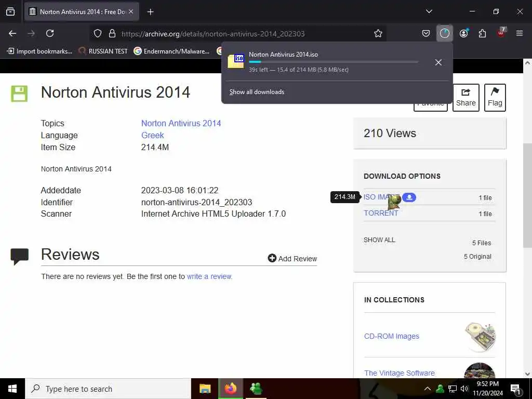The height and width of the screenshot is (399, 532).
Task: Click the network tray icon
Action: (x=453, y=389)
